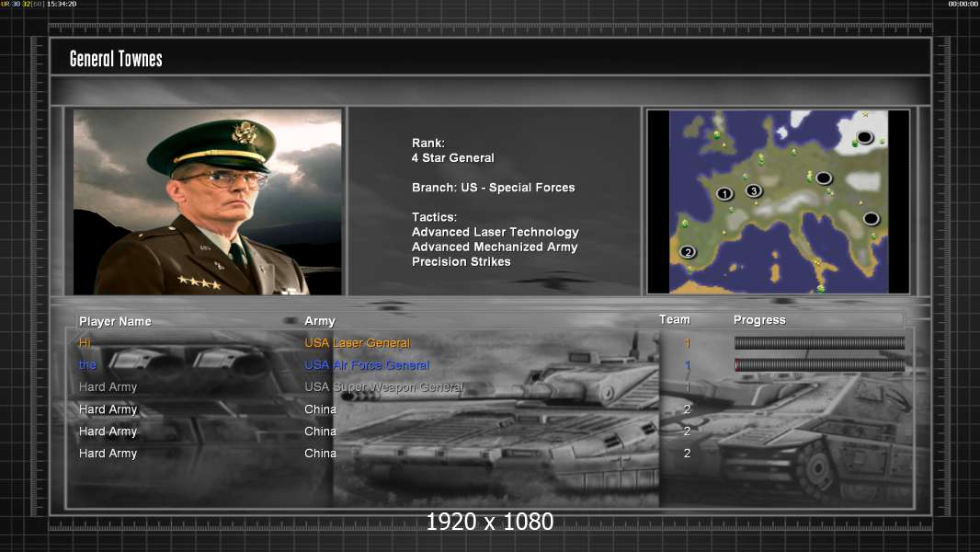Select Hard Army in the Super Weapon General row
980x552 pixels.
coord(108,387)
